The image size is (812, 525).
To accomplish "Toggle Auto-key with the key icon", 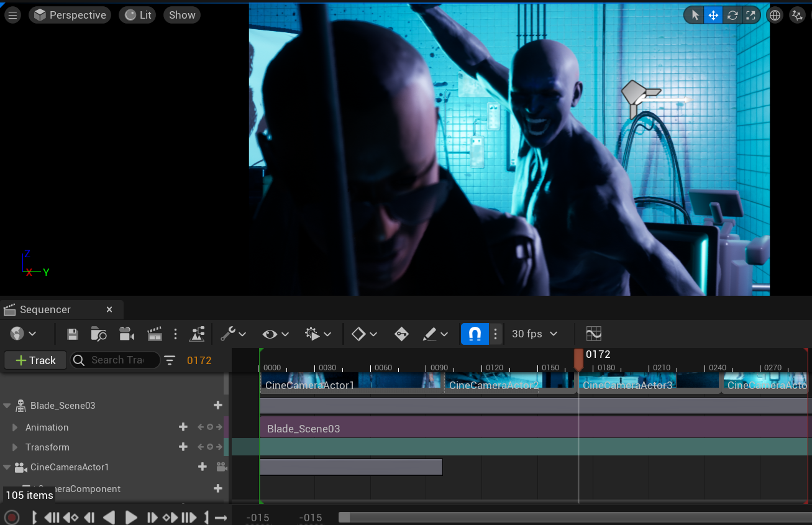I will (x=401, y=334).
